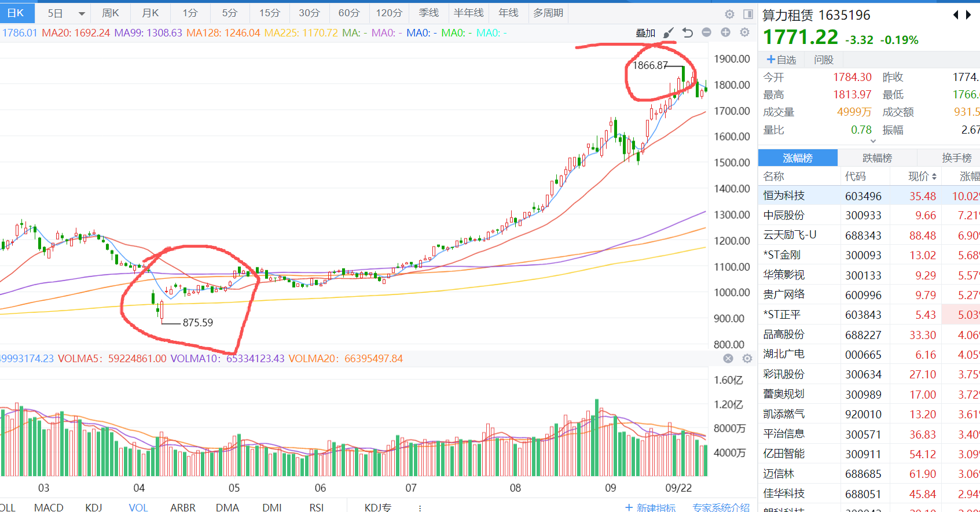
Task: Expand the 5日 period dropdown arrow
Action: pyautogui.click(x=82, y=13)
